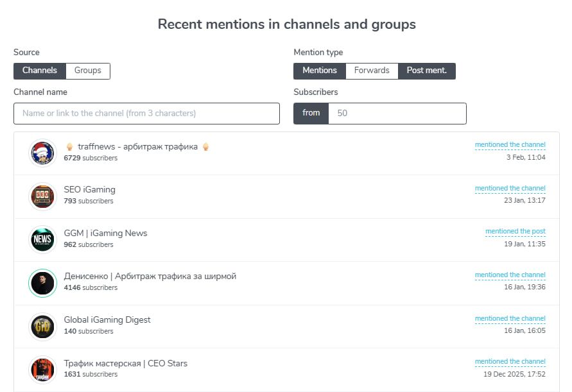Open Трафик мастерская channel avatar
Image resolution: width=572 pixels, height=392 pixels.
coord(42,370)
